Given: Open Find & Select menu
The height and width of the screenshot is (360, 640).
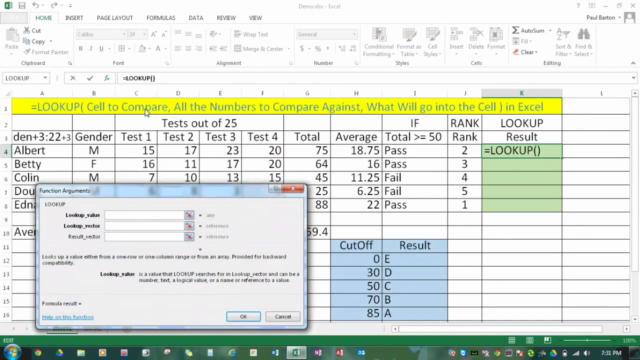Looking at the screenshot, I should [584, 42].
